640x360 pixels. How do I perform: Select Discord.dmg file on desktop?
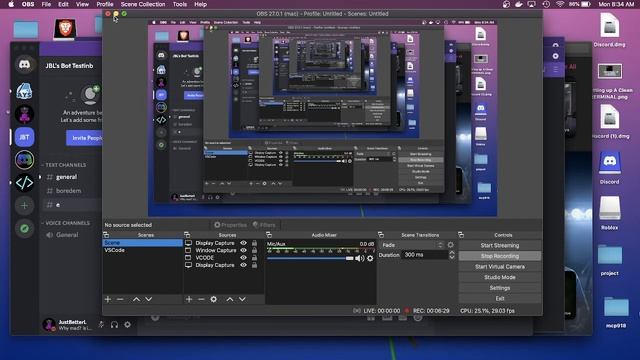pos(609,30)
